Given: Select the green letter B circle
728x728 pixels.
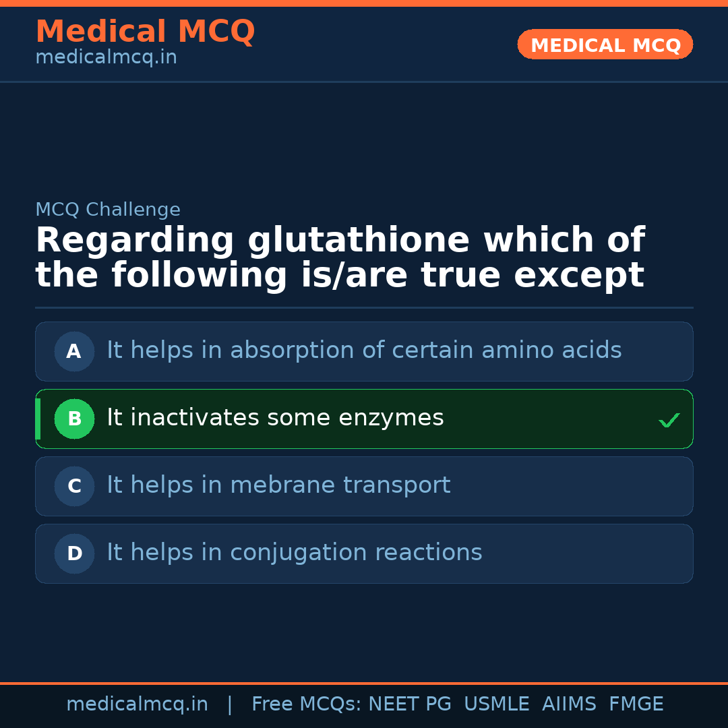Looking at the screenshot, I should click(x=74, y=419).
